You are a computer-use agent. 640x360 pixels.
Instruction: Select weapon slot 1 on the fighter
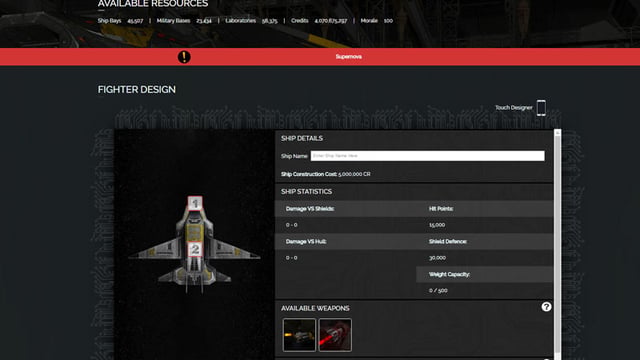click(x=195, y=203)
